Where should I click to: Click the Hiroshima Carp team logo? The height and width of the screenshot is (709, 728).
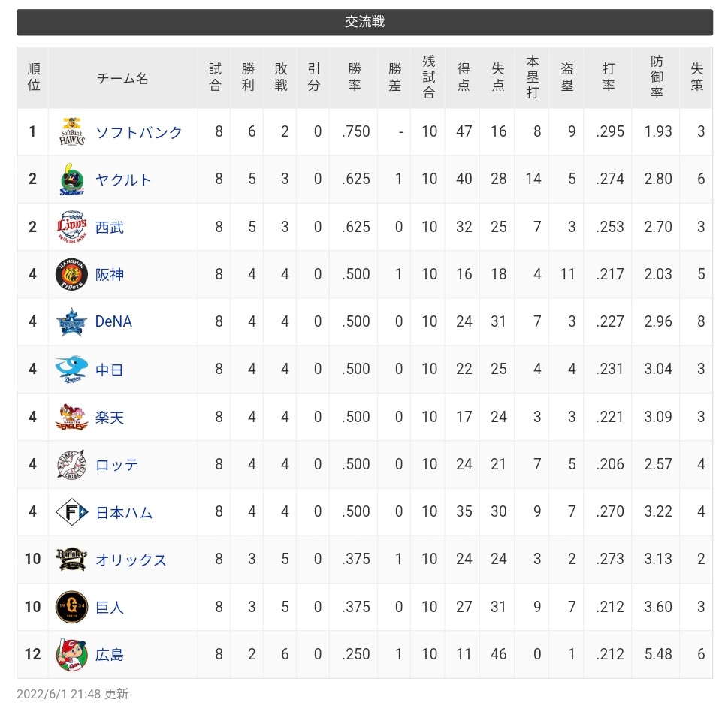pos(72,655)
